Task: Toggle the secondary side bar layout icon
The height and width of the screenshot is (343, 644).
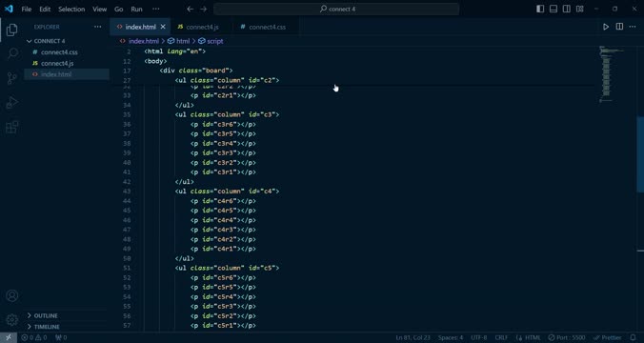Action: pyautogui.click(x=567, y=9)
